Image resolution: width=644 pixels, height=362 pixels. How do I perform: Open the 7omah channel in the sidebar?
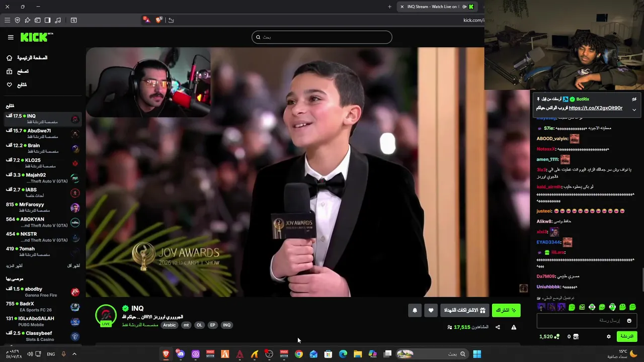click(42, 251)
